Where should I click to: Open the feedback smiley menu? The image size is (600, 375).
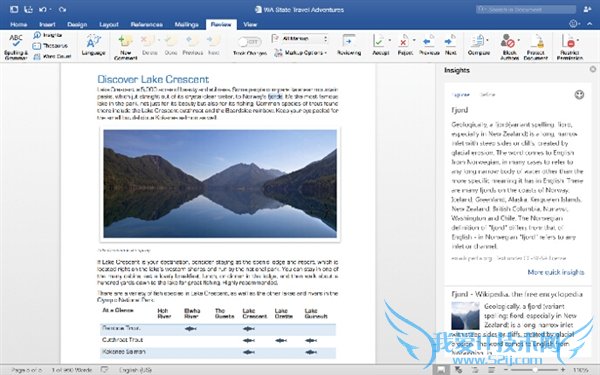(x=574, y=24)
